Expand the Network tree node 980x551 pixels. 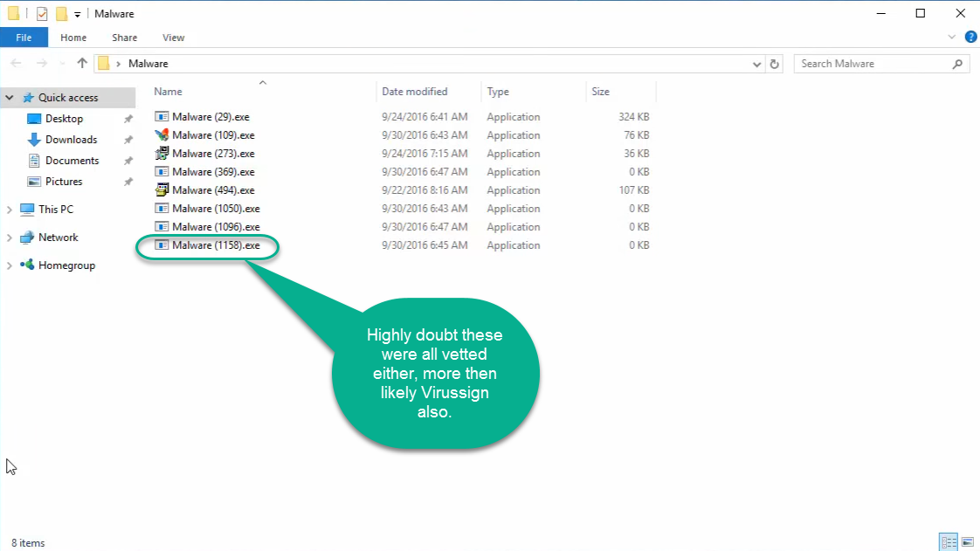pos(10,238)
